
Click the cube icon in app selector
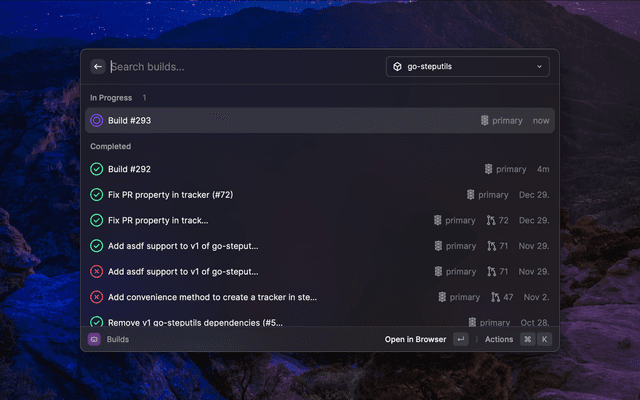(397, 67)
